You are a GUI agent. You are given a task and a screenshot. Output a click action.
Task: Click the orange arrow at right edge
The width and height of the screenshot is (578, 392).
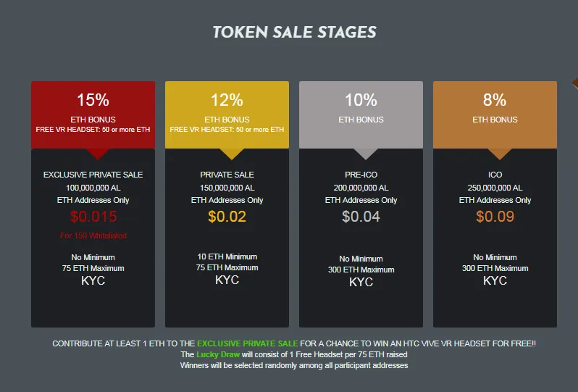point(575,83)
